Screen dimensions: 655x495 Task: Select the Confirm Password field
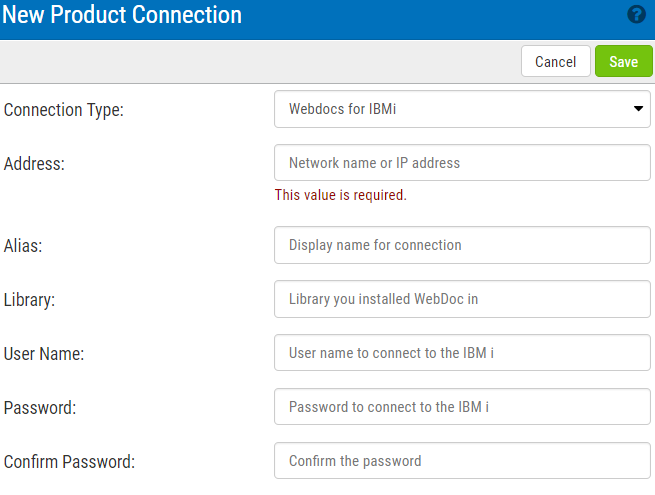click(x=462, y=461)
